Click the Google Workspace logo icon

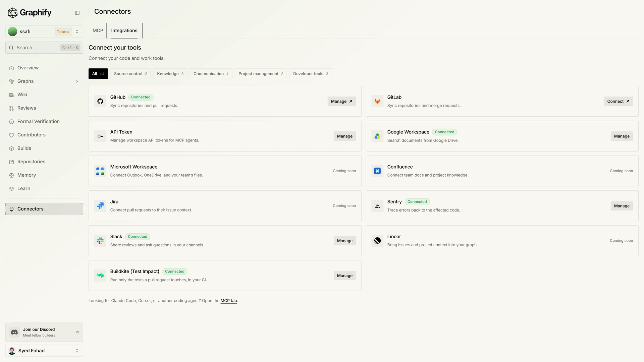[377, 136]
